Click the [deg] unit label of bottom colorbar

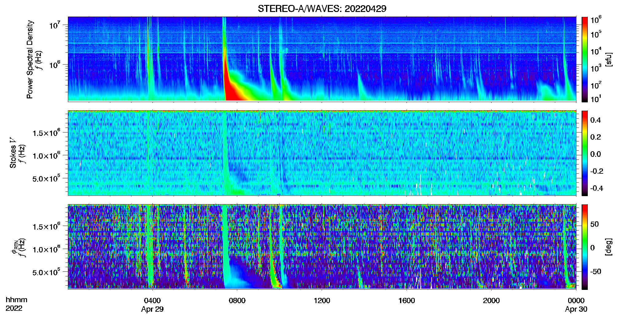pyautogui.click(x=609, y=247)
